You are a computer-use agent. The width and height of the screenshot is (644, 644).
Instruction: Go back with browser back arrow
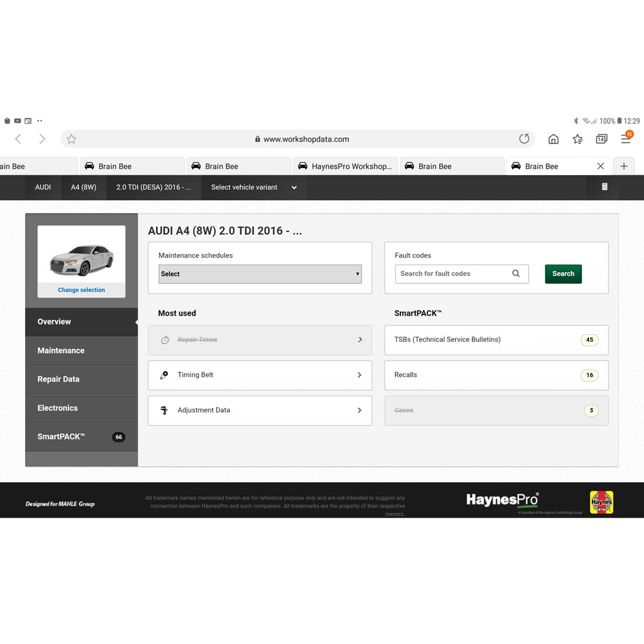(x=18, y=139)
